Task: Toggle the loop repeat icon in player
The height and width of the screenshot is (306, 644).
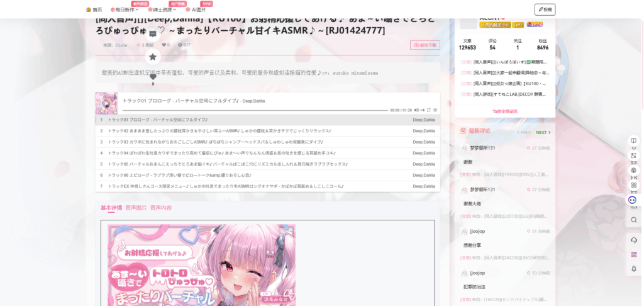Action: click(x=428, y=110)
